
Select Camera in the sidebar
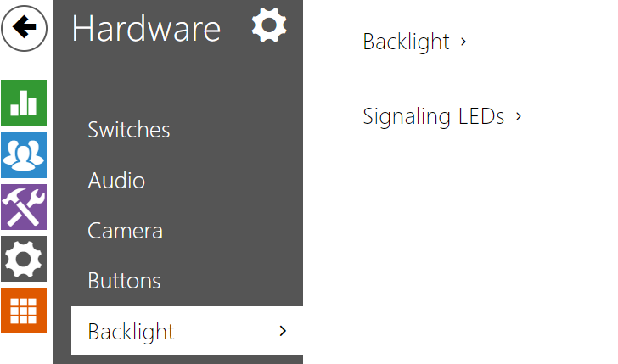coord(125,231)
